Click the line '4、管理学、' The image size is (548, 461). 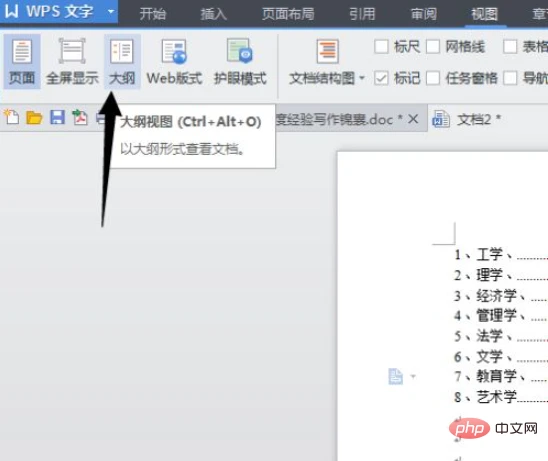pos(489,316)
